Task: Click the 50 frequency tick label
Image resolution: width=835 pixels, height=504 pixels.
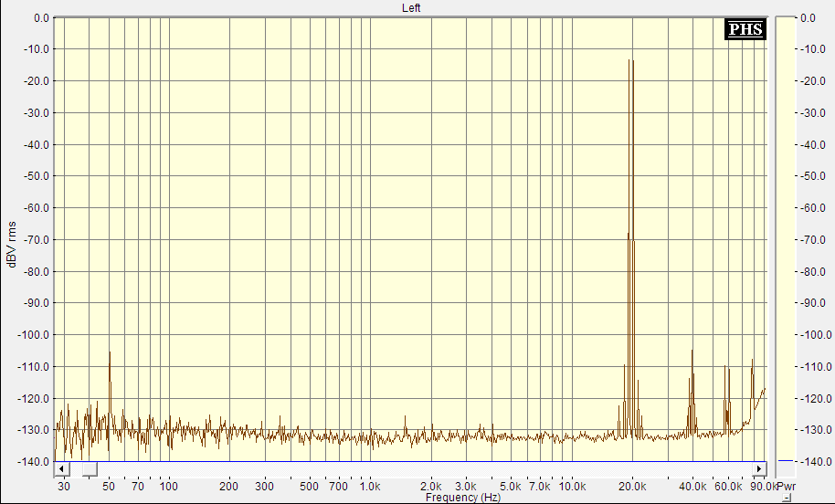Action: point(109,486)
